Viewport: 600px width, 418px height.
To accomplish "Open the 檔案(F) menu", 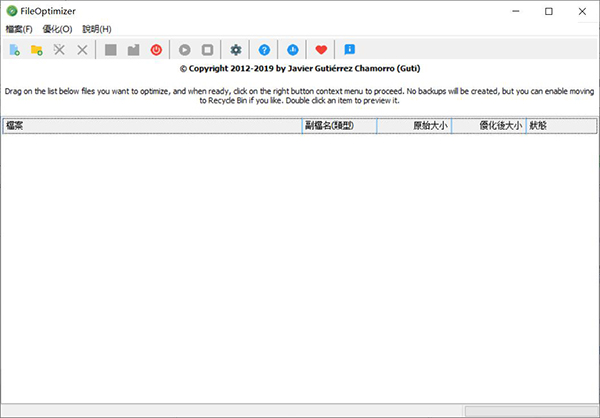I will click(19, 29).
